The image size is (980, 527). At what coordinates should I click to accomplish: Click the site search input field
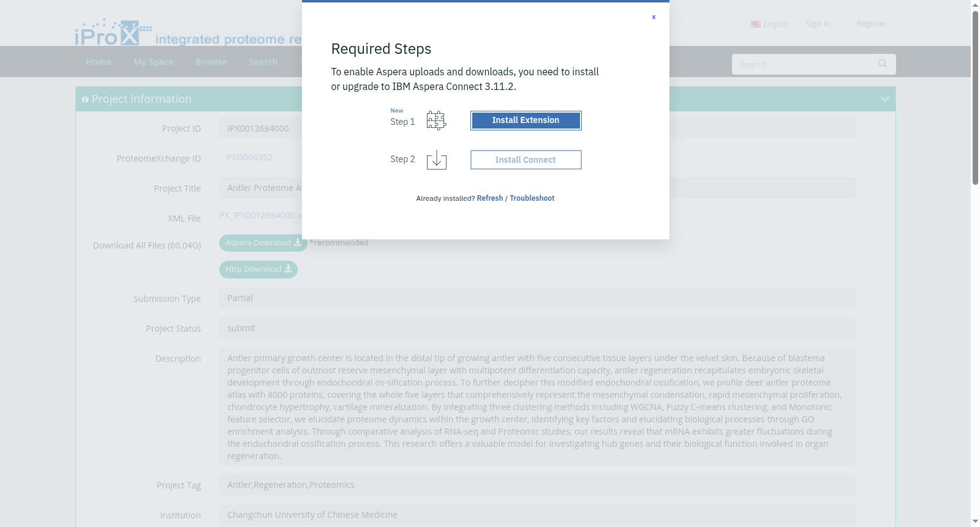801,64
